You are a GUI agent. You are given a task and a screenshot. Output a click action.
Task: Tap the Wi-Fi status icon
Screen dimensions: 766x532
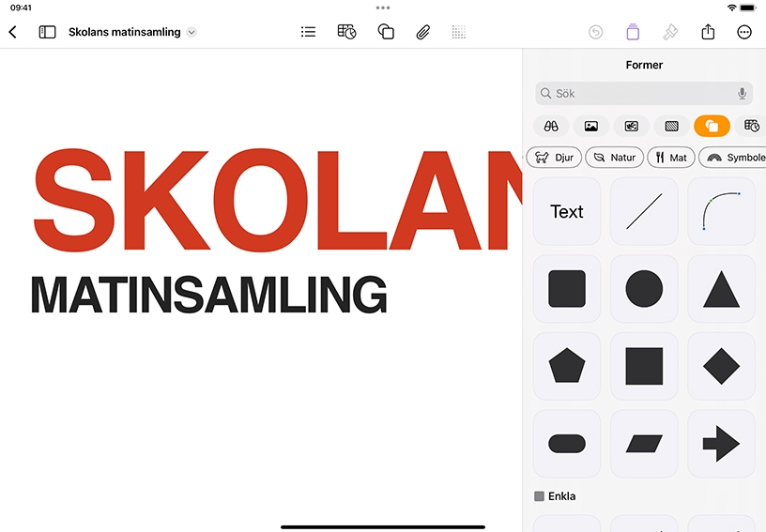tap(731, 8)
